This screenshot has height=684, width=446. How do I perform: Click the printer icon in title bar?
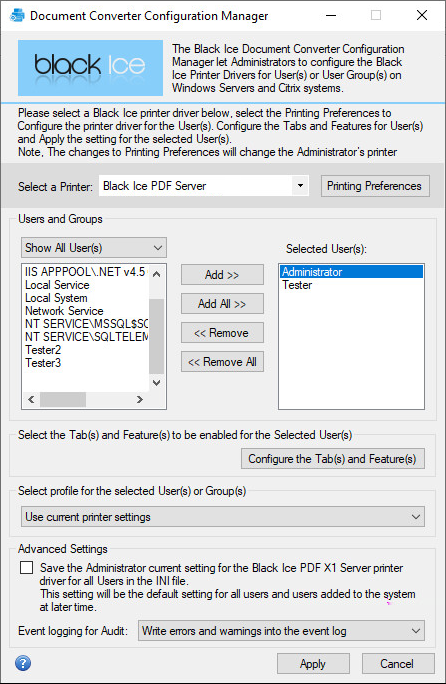[17, 15]
